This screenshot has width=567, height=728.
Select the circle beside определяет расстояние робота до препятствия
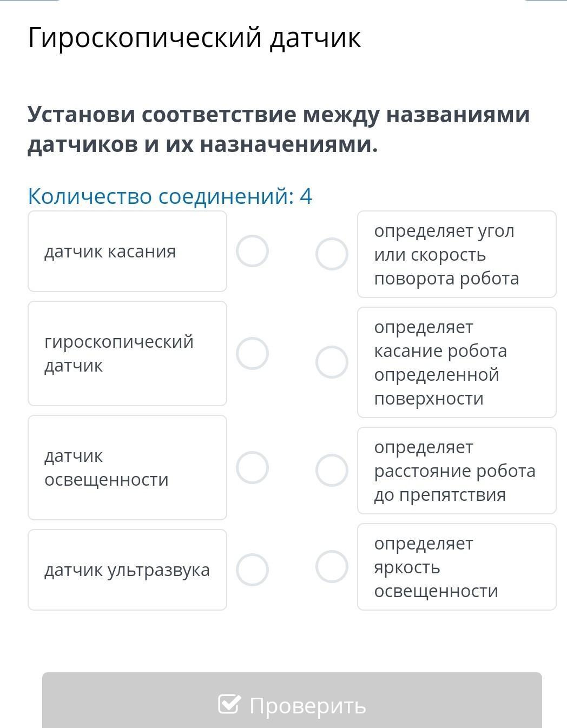[x=332, y=471]
